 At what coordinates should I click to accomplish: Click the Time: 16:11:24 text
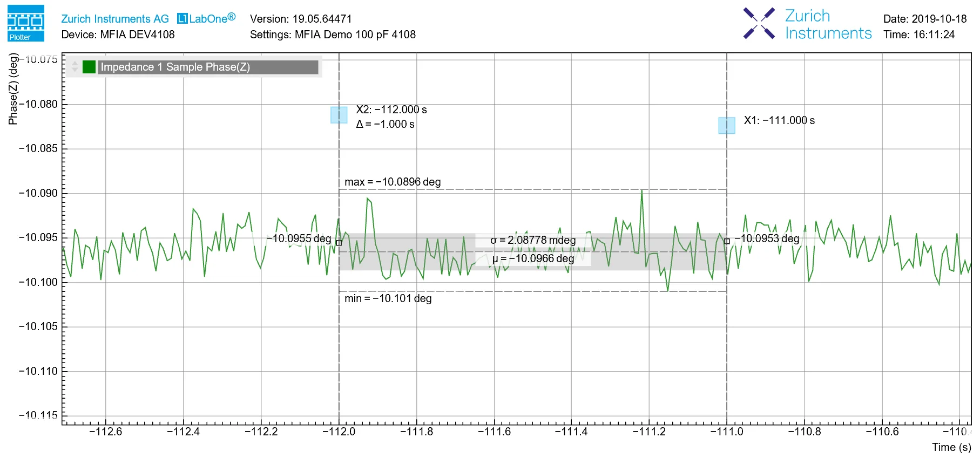click(919, 35)
